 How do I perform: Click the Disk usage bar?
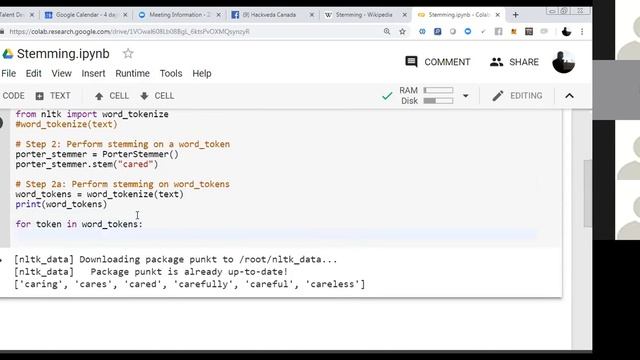pos(438,101)
